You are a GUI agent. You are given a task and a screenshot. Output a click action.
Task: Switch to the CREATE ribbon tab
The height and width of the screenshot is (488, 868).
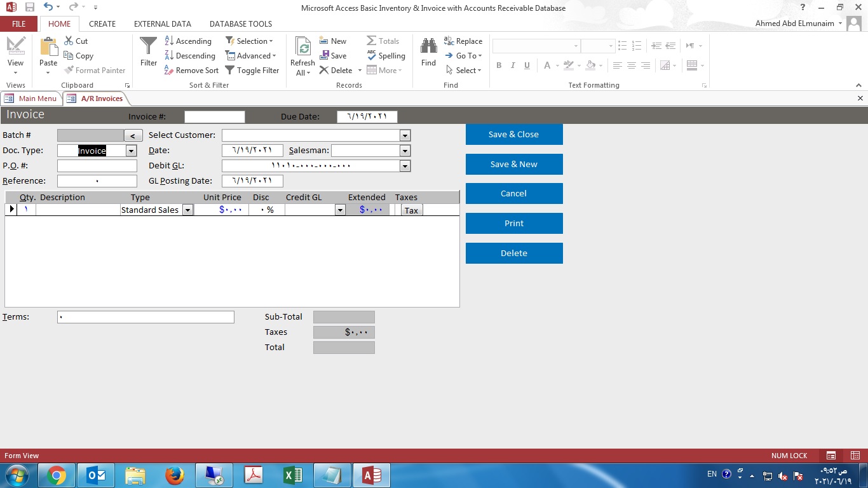coord(102,24)
